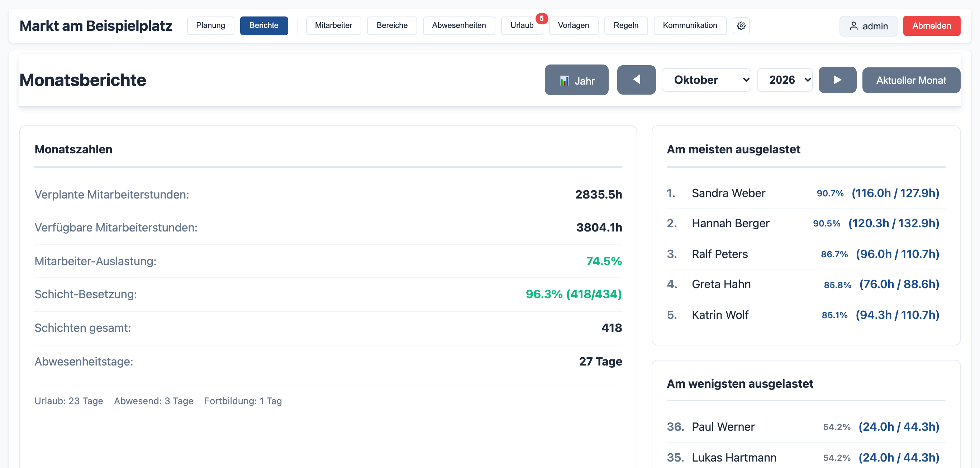Open the Kommunikation tab
Screen dimensions: 980x468
pyautogui.click(x=690, y=25)
